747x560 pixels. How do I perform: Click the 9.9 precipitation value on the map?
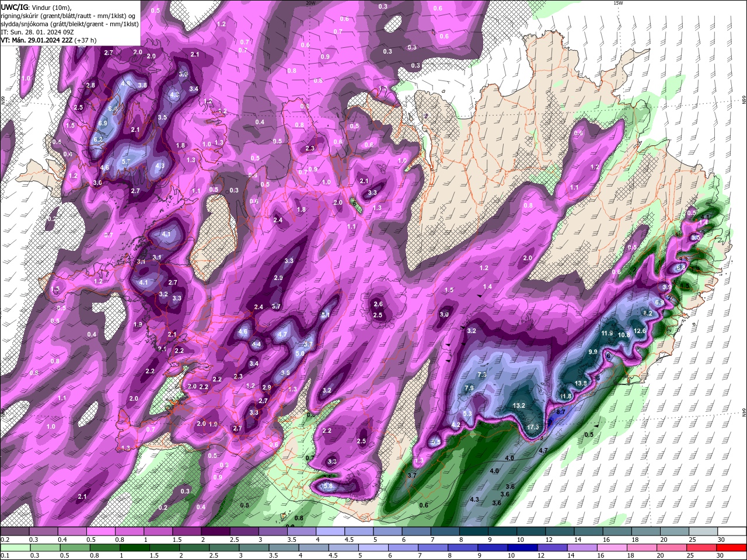pyautogui.click(x=593, y=352)
